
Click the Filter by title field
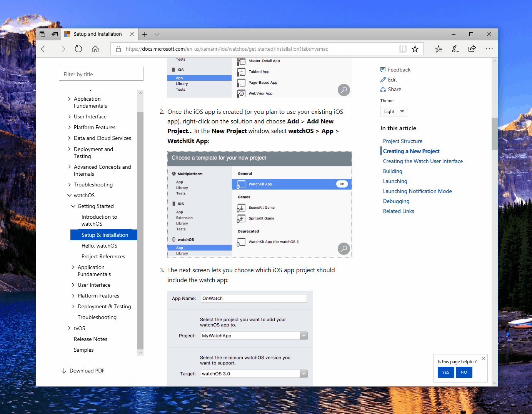click(101, 73)
